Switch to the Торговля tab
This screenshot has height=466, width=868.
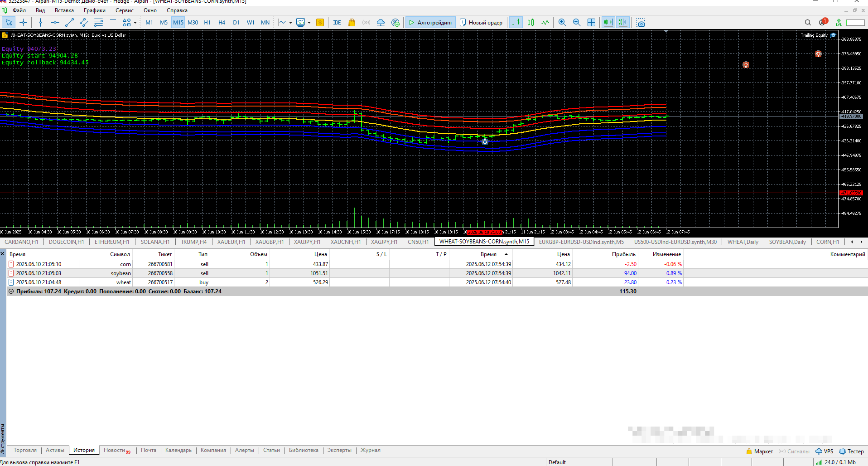(x=25, y=450)
